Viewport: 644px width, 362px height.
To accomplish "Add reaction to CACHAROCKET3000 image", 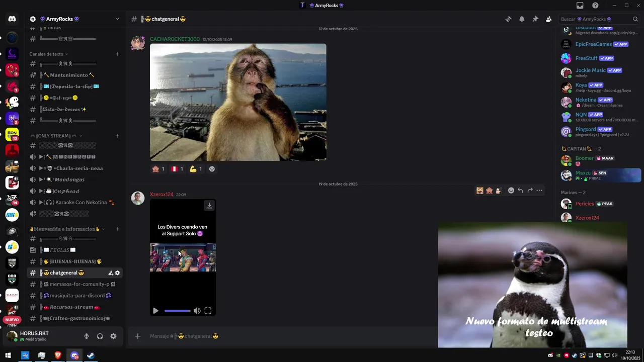I will click(212, 169).
